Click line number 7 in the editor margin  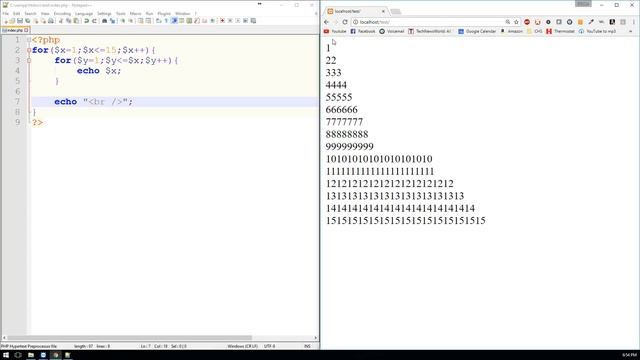[x=17, y=101]
